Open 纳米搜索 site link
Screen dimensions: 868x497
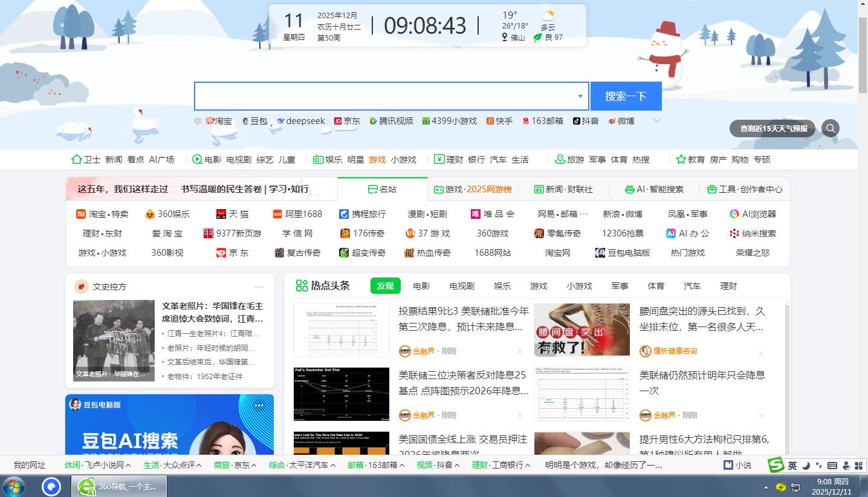coord(753,233)
